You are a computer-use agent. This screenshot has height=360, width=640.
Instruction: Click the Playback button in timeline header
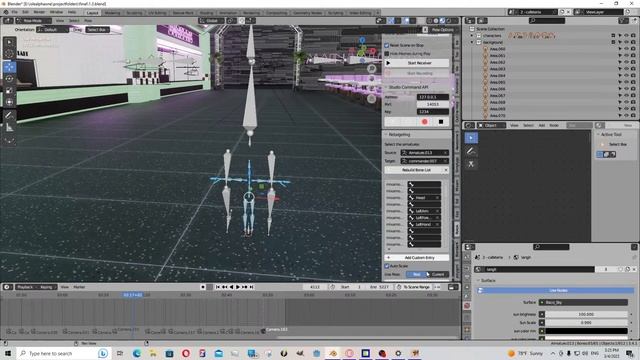click(26, 287)
